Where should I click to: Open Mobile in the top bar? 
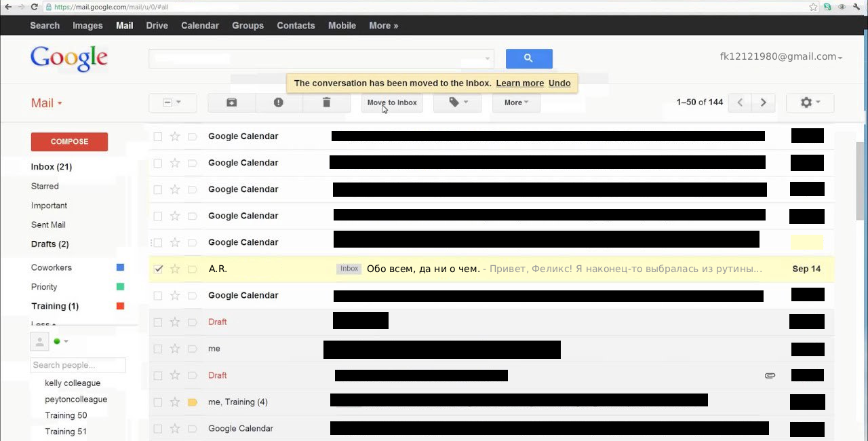(x=342, y=26)
